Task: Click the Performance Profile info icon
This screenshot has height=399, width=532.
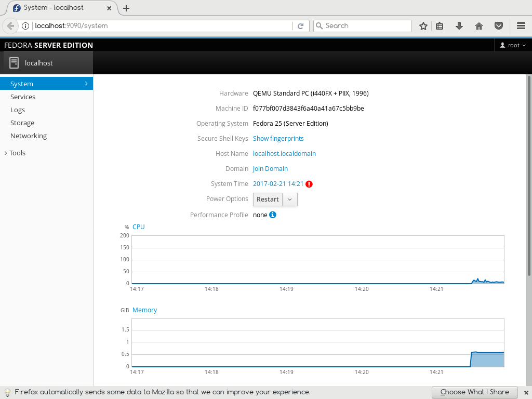Action: (x=272, y=215)
